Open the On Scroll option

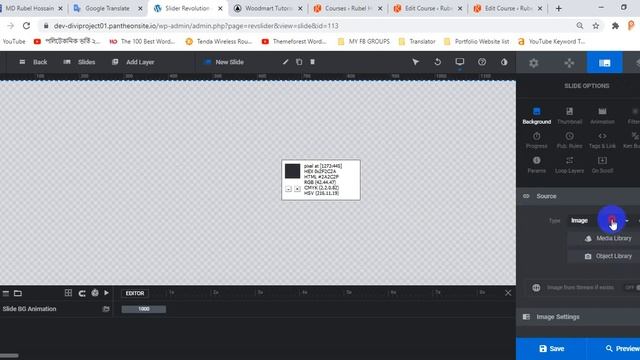pyautogui.click(x=602, y=164)
